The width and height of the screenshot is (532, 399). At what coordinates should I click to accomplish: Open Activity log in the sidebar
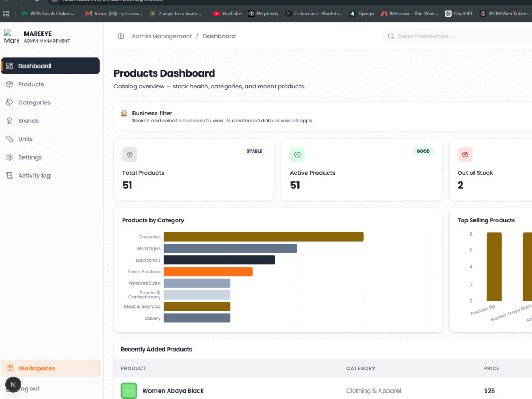(x=51, y=176)
